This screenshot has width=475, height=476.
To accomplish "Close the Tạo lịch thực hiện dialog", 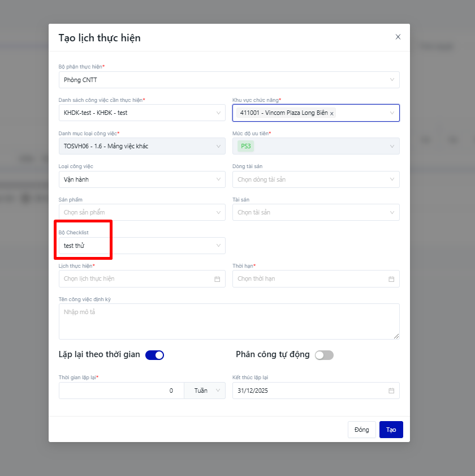I will click(x=398, y=37).
